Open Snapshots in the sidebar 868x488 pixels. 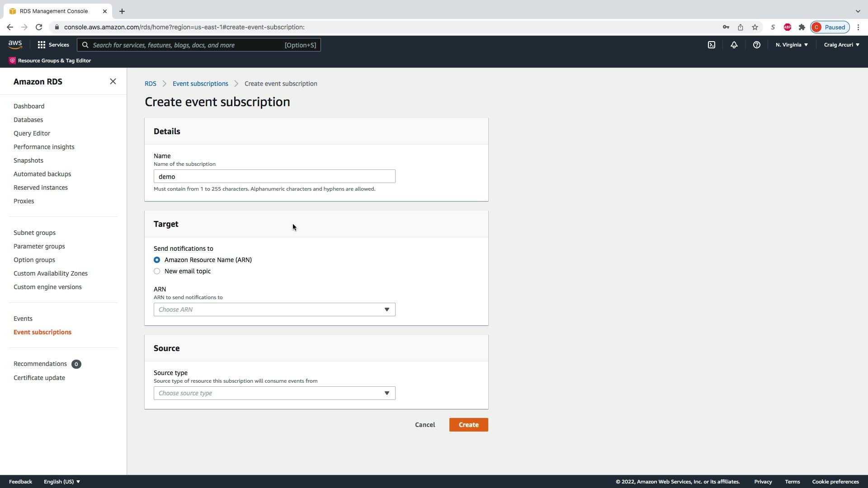[28, 160]
